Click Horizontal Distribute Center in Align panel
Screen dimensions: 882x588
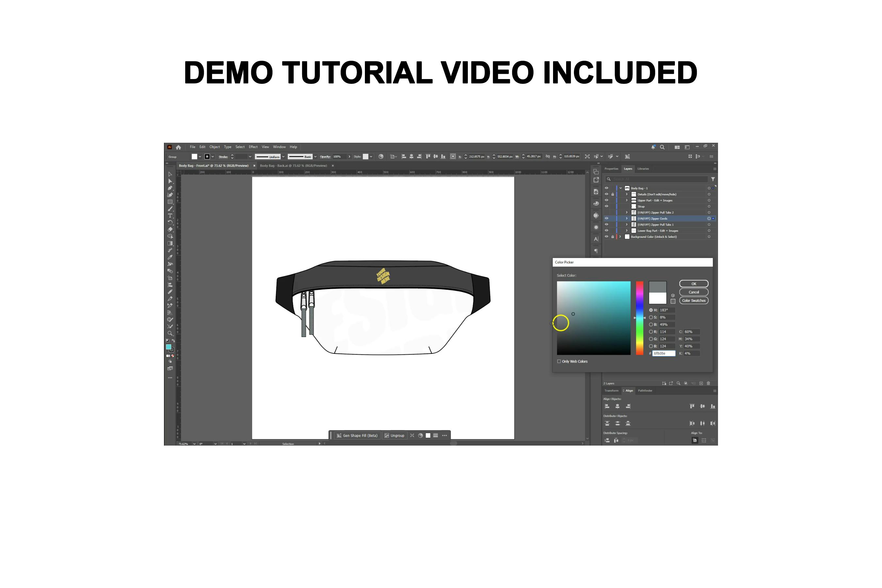[702, 423]
